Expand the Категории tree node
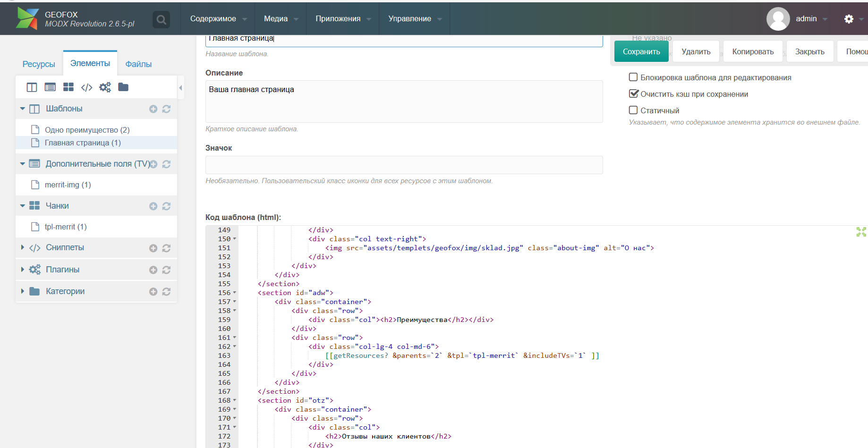This screenshot has height=448, width=868. tap(22, 291)
